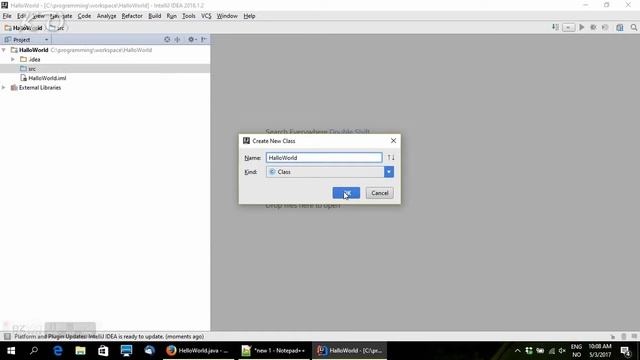Click the volume tray icon
This screenshot has height=360, width=640.
(x=562, y=351)
